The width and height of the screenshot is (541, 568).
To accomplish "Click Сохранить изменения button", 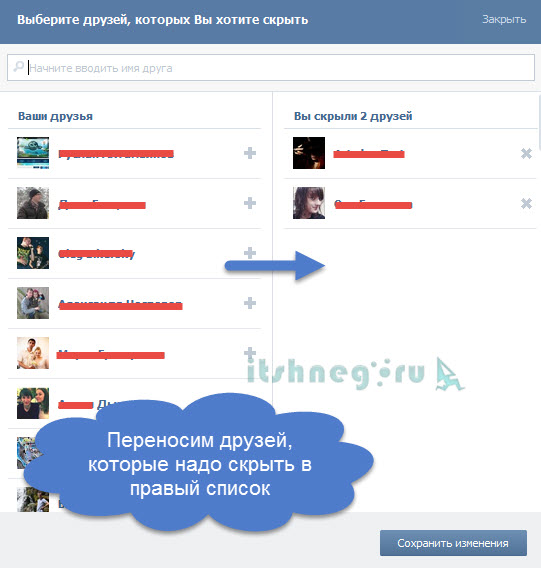I will click(x=453, y=543).
